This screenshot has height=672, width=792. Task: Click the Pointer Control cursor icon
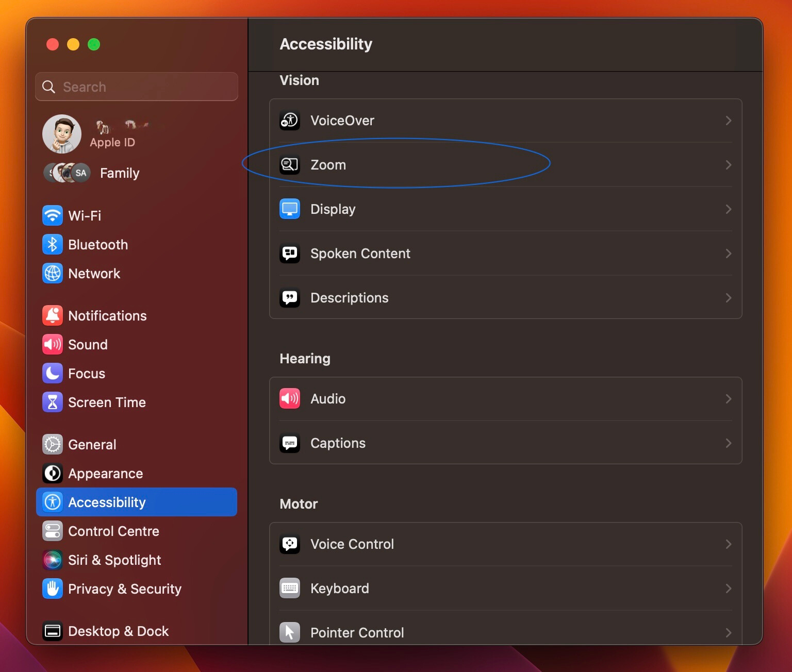290,633
